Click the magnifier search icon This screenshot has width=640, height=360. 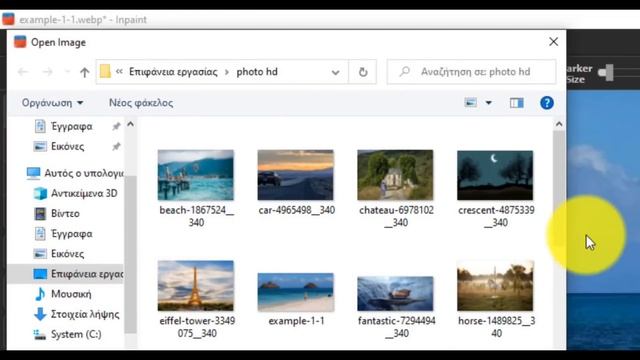pyautogui.click(x=404, y=72)
